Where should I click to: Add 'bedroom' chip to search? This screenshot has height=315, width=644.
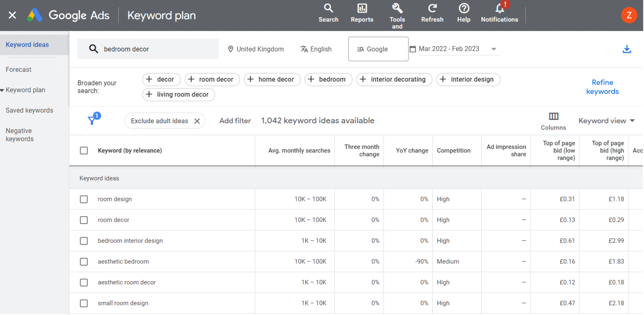click(328, 79)
